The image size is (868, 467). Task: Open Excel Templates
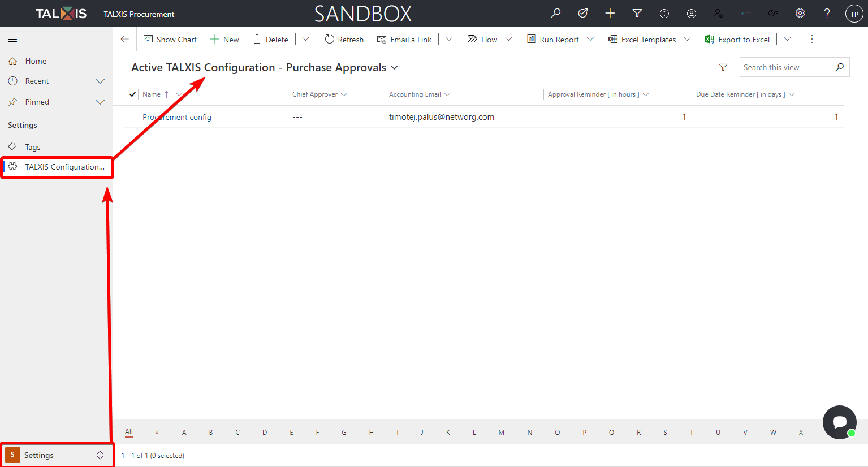pyautogui.click(x=642, y=39)
